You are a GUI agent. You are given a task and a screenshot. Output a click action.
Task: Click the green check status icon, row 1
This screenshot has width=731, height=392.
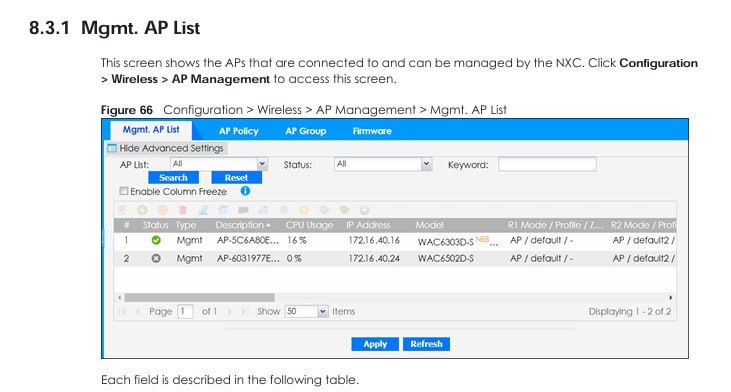point(156,240)
